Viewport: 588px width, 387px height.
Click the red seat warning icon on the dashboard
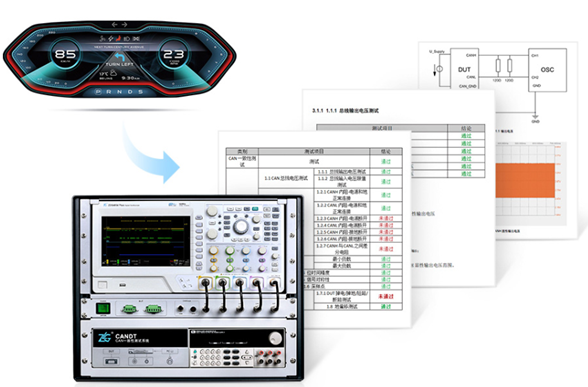coord(118,38)
